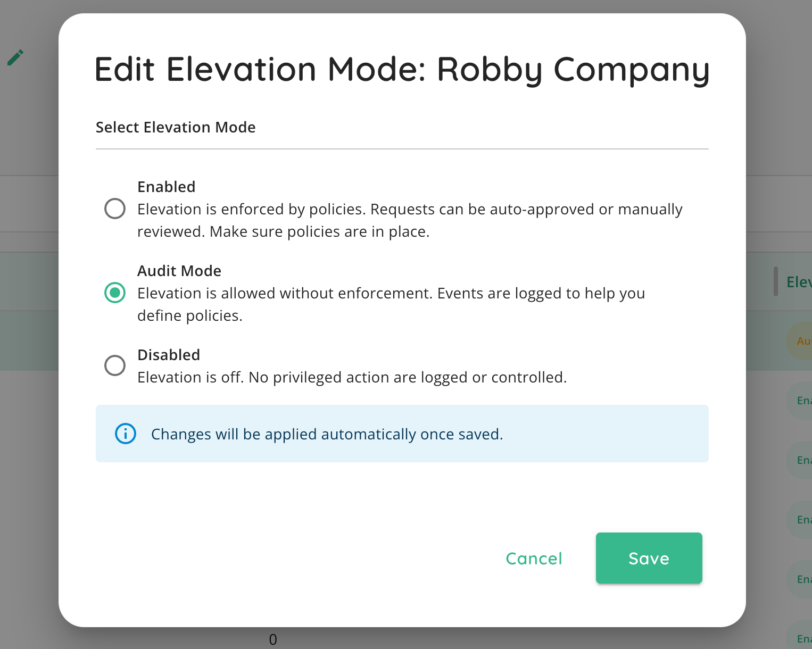Screen dimensions: 812x649
Task: Click the 'Elevation is enforced by policies' description
Action: pyautogui.click(x=410, y=220)
